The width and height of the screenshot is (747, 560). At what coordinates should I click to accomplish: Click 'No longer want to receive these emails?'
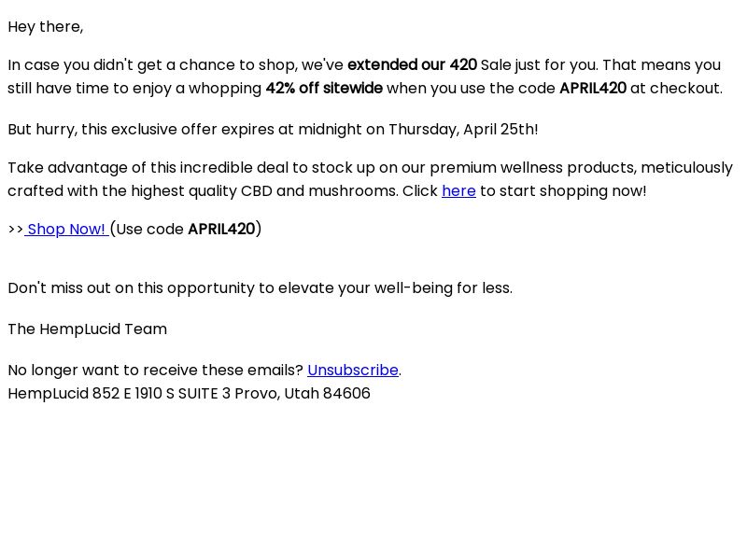click(156, 370)
